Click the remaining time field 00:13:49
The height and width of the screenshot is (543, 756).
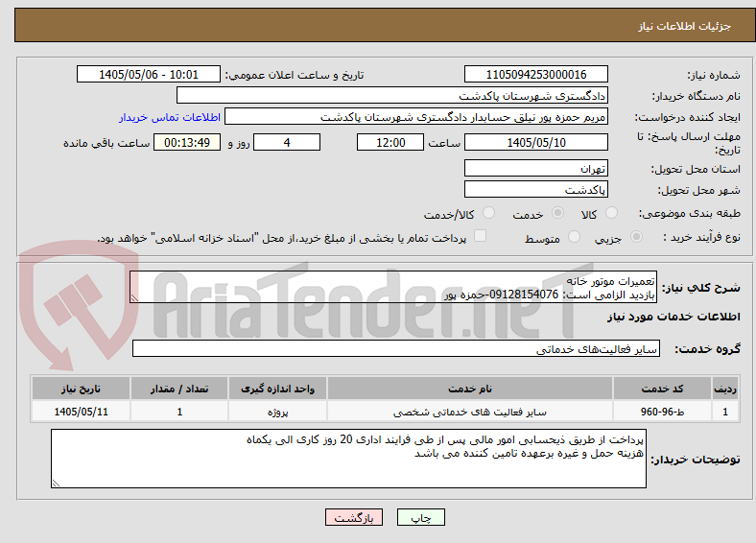pos(187,142)
